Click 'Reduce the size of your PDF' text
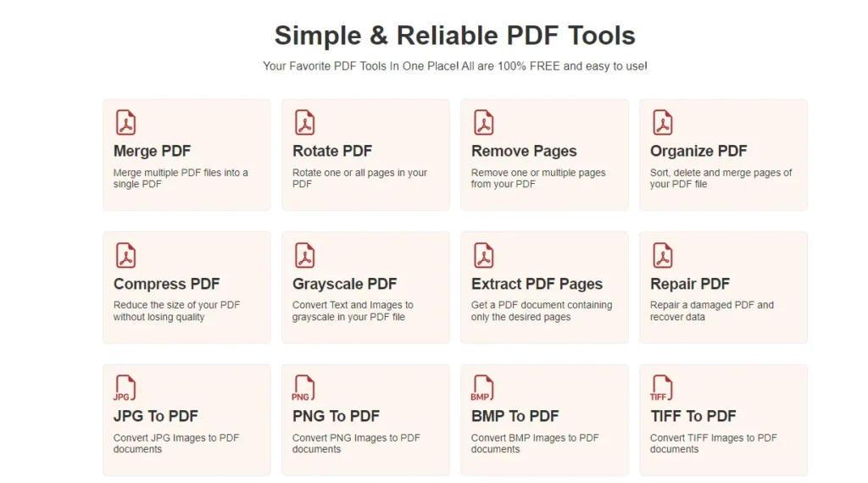868x483 pixels. [176, 311]
